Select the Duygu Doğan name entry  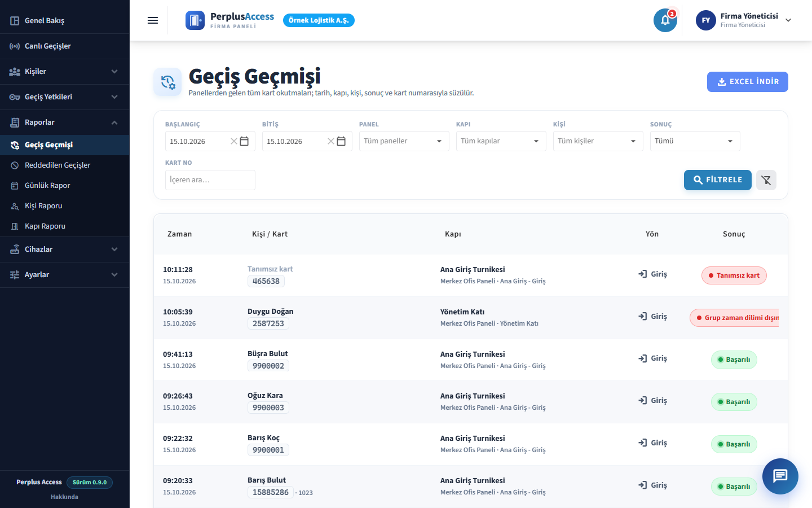(271, 312)
